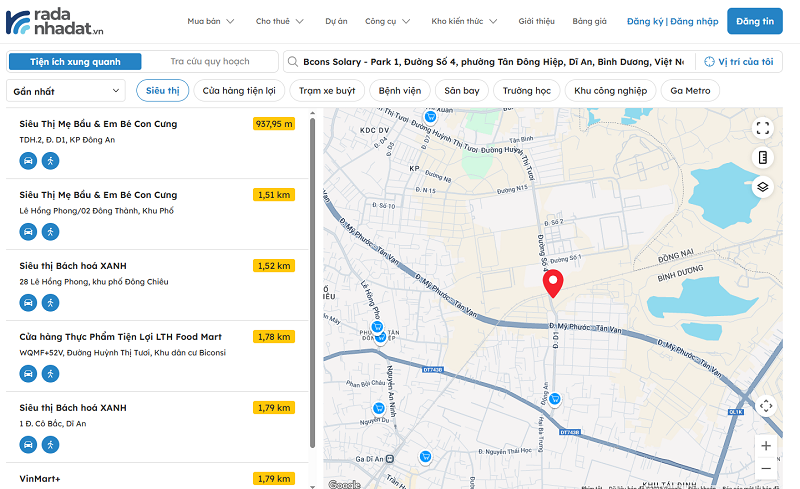The height and width of the screenshot is (489, 800).
Task: Open the Dự án menu item
Action: click(x=336, y=21)
